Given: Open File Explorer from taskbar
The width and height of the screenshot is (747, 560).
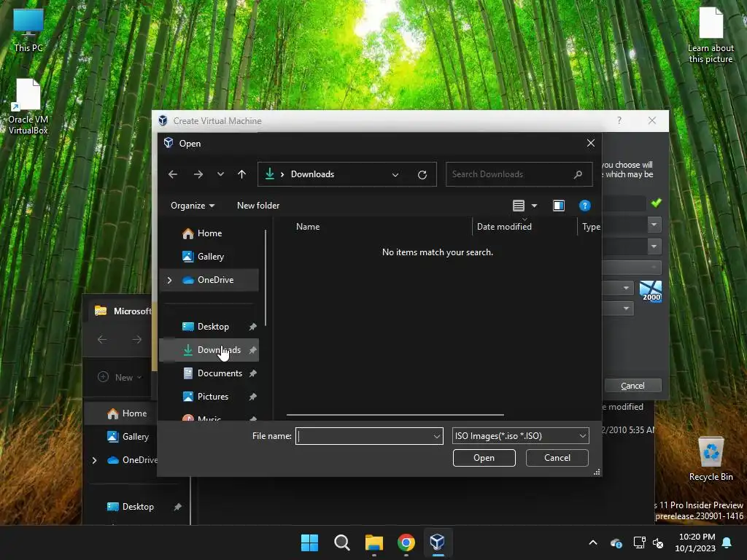Looking at the screenshot, I should (374, 542).
